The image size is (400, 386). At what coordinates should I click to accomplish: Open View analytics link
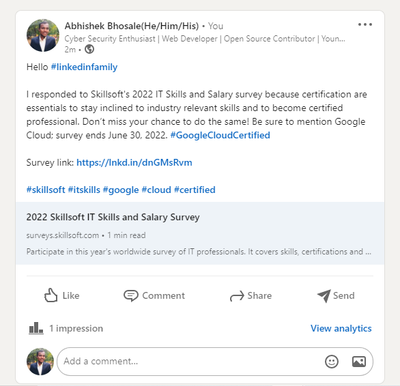(x=341, y=329)
